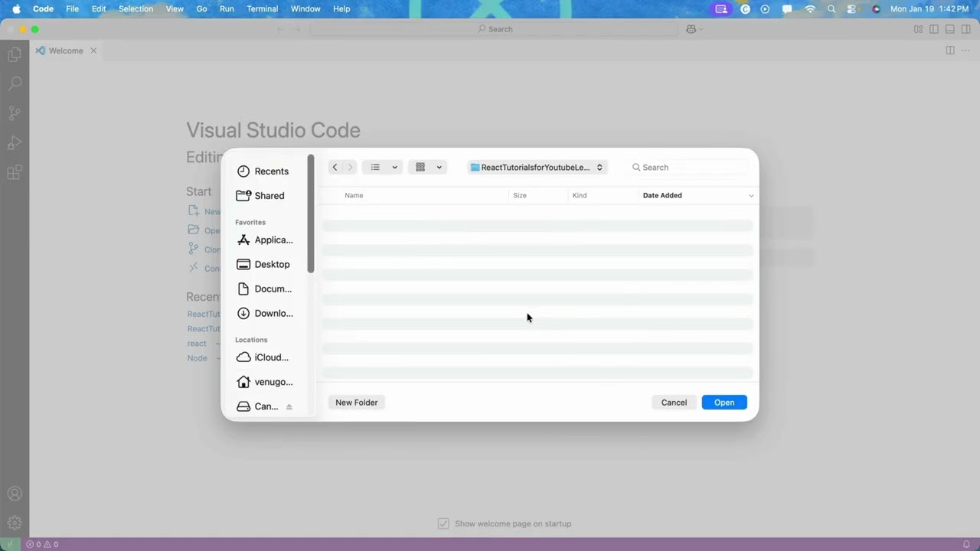
Task: Click the notifications bell in status bar
Action: (x=966, y=544)
